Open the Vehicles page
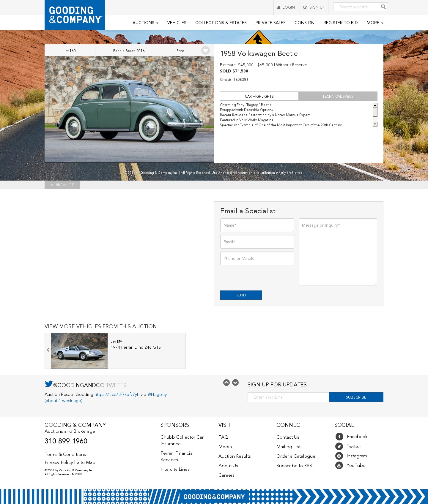Screen dimensions: 428x504 (x=177, y=23)
